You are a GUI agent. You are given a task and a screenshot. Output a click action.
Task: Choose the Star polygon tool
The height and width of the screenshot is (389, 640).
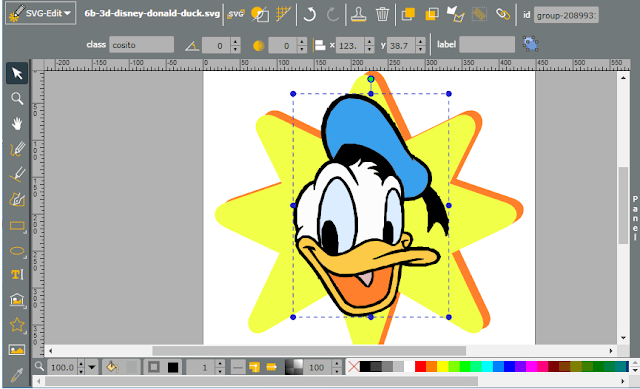coord(17,325)
